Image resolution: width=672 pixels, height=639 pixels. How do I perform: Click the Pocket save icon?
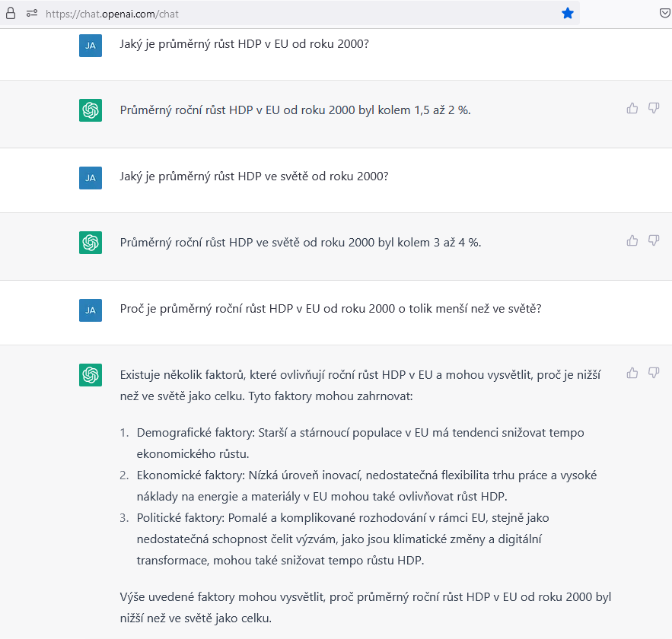pos(664,14)
